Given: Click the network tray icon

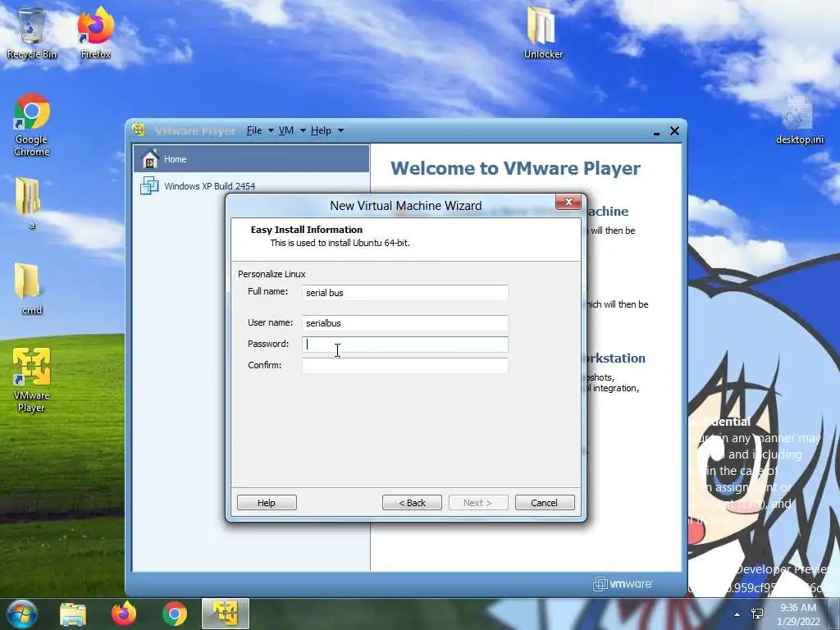Looking at the screenshot, I should 757,614.
